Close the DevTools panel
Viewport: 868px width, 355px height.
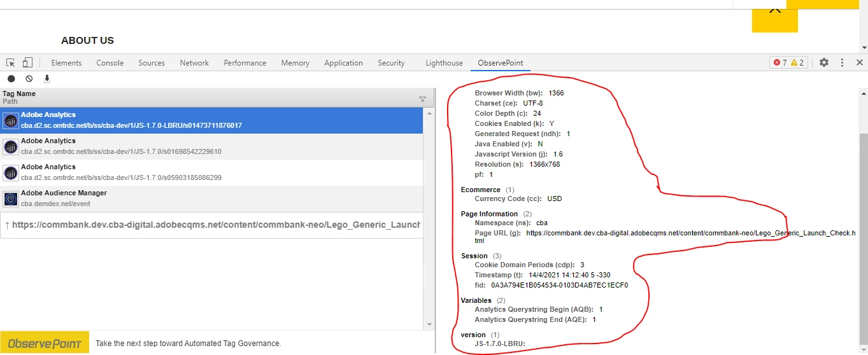coord(859,62)
